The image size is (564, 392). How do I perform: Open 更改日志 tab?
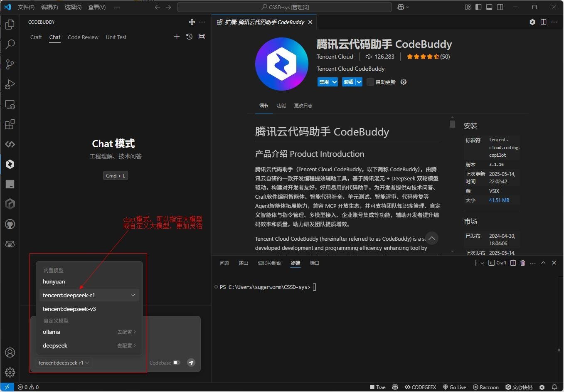pyautogui.click(x=303, y=106)
